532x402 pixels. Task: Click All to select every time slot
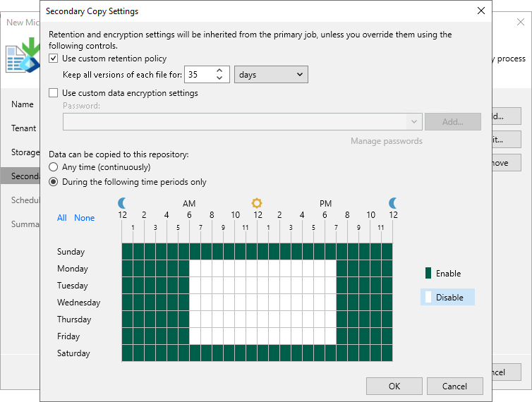(x=62, y=218)
